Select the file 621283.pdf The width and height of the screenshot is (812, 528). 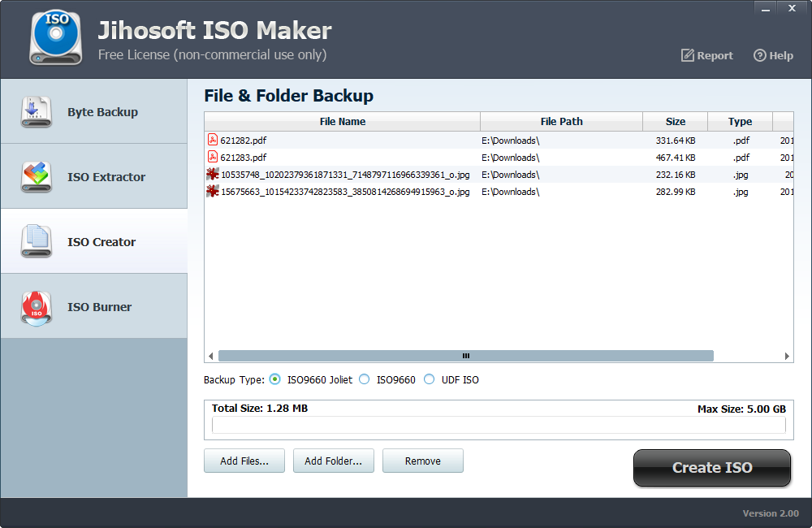pyautogui.click(x=244, y=158)
